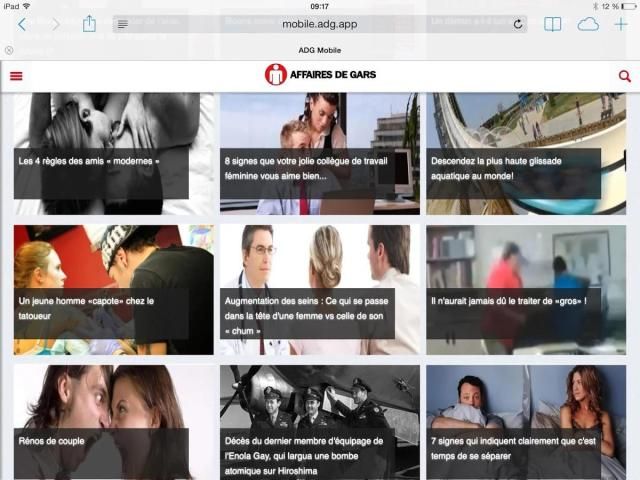This screenshot has width=640, height=480.
Task: Go back with Safari back arrow
Action: pos(22,24)
